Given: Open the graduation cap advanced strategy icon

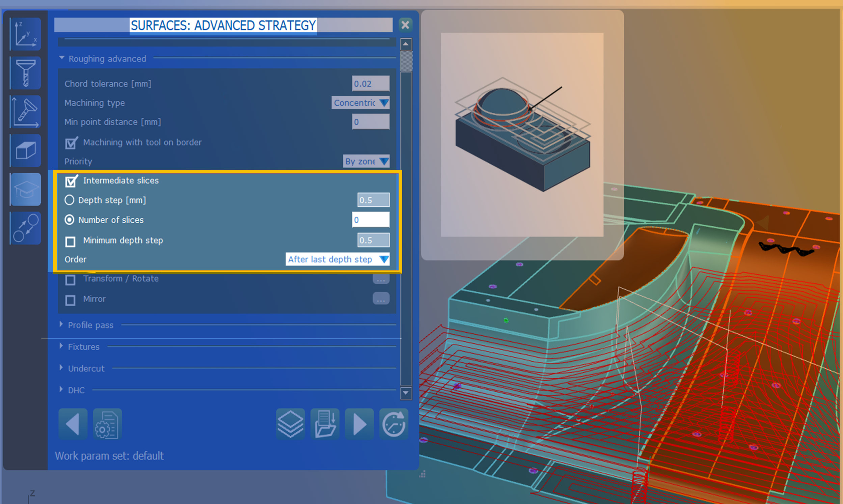Looking at the screenshot, I should (25, 189).
